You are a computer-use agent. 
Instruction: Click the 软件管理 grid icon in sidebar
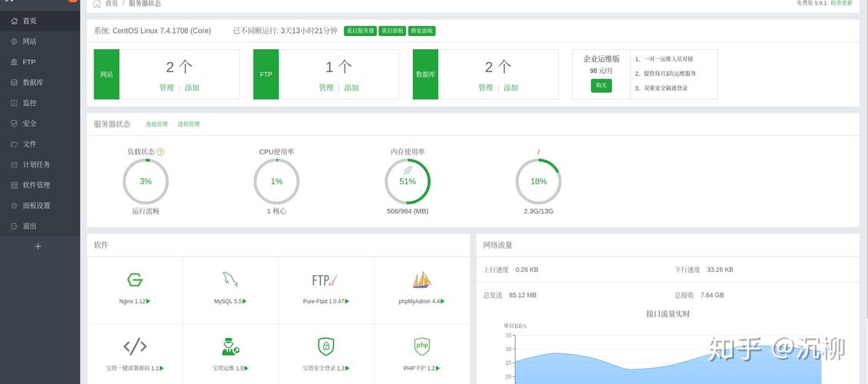coord(15,185)
